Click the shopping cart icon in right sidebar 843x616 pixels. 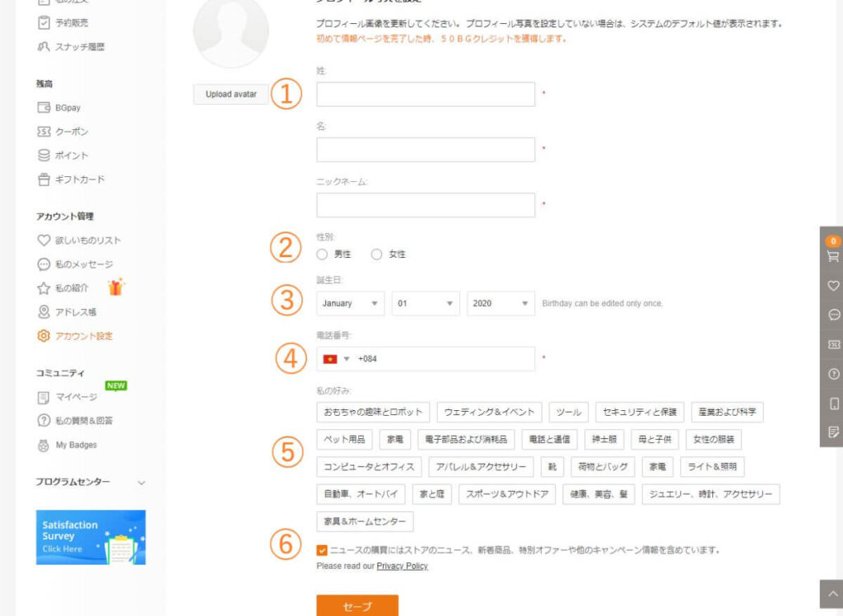pyautogui.click(x=833, y=256)
